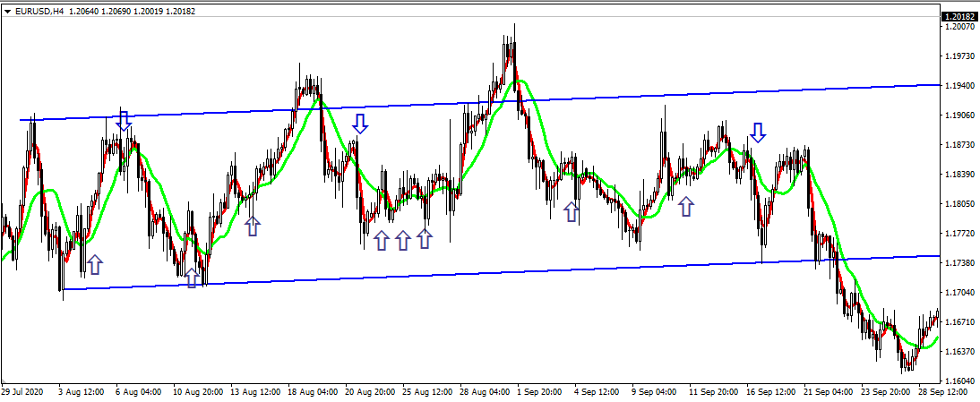
Task: Select the down arrow near 16 Sep
Action: [x=758, y=133]
